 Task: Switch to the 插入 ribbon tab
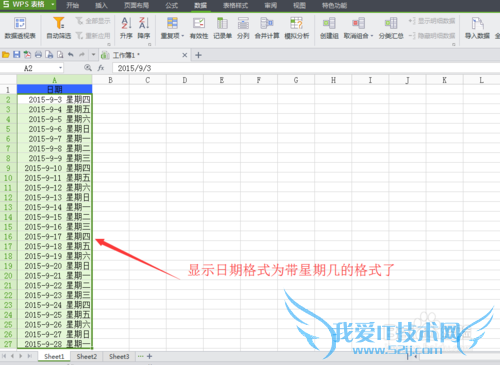pyautogui.click(x=101, y=5)
